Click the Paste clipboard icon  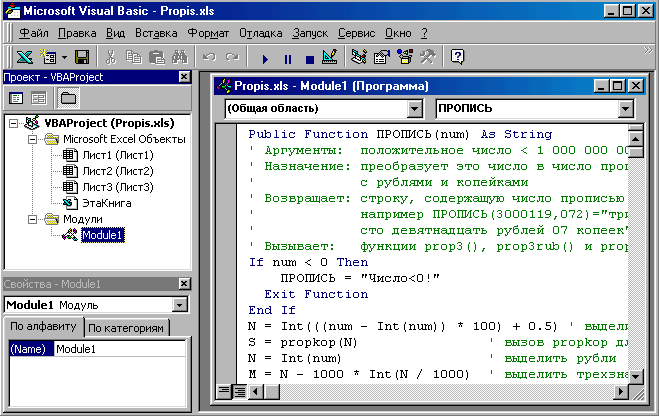[x=157, y=57]
